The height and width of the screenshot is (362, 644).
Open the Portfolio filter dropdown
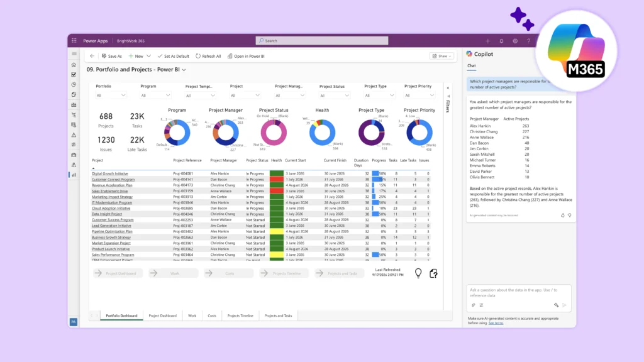[111, 96]
